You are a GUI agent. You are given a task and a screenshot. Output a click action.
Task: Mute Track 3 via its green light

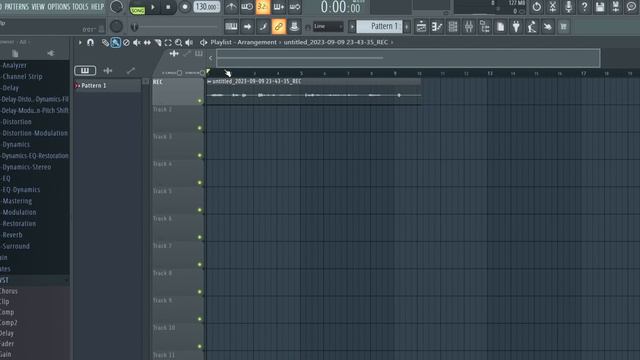[x=200, y=155]
